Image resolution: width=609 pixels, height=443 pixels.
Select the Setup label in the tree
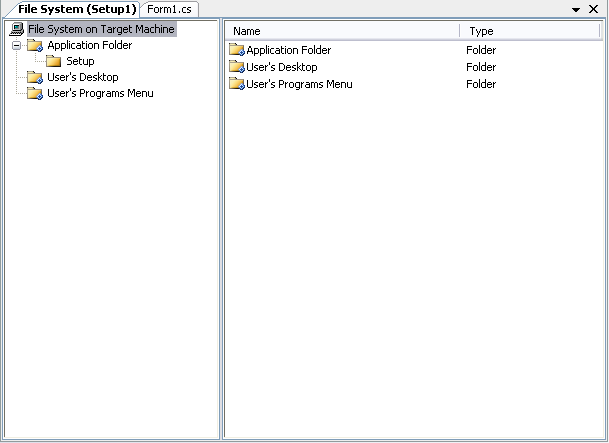(x=80, y=61)
